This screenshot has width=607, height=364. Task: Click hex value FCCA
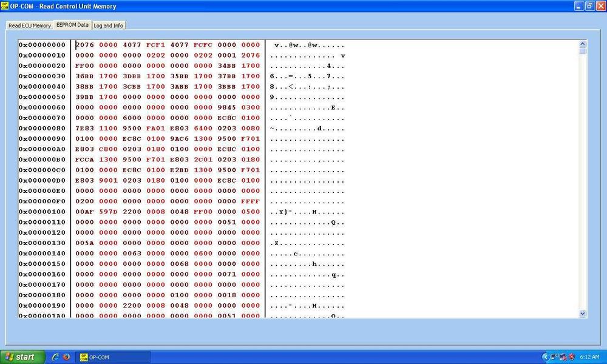click(84, 160)
